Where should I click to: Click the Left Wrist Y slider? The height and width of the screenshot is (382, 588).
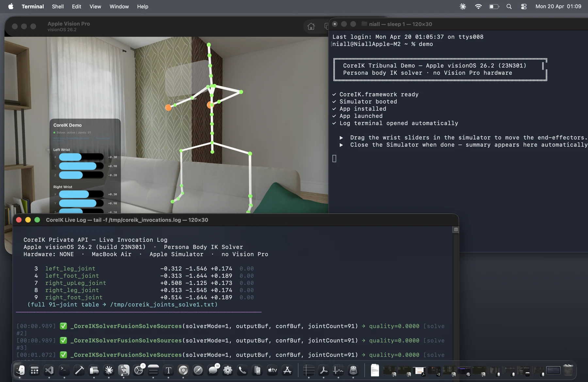click(x=81, y=166)
